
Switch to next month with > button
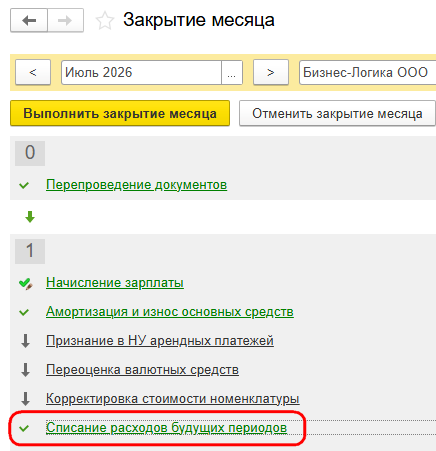271,72
